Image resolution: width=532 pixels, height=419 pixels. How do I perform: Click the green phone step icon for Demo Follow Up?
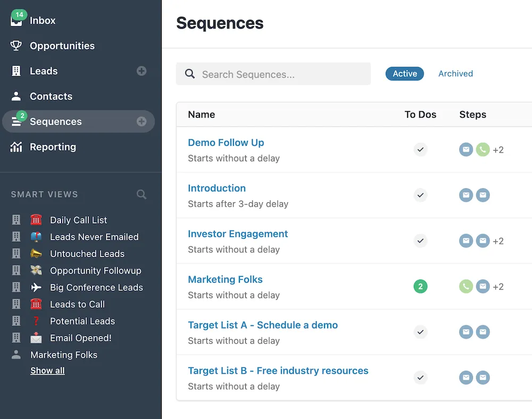(x=483, y=150)
